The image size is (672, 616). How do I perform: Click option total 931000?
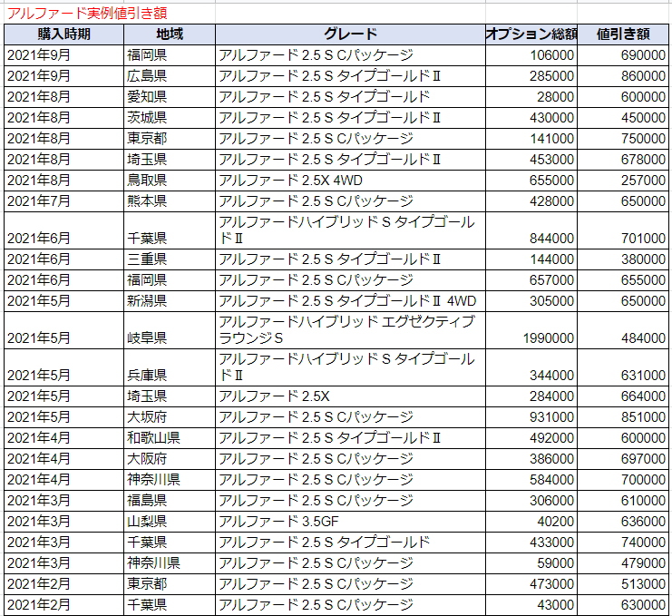(x=531, y=417)
